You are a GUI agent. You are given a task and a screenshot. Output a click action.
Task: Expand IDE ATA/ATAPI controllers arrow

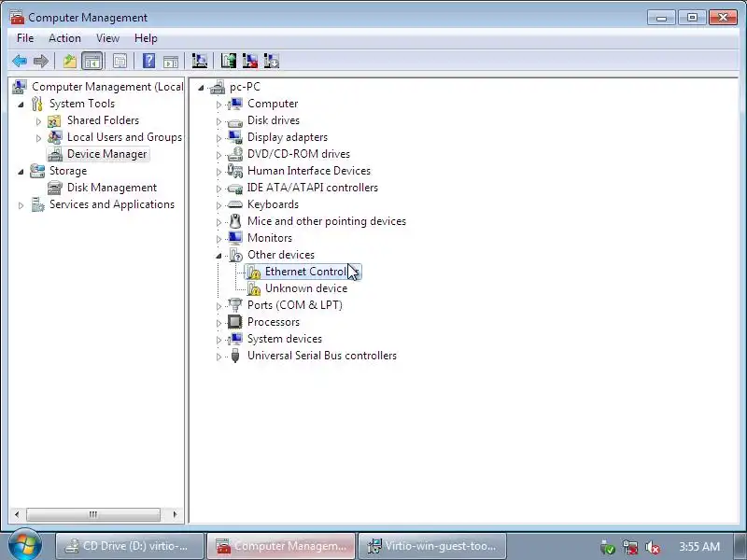(218, 189)
